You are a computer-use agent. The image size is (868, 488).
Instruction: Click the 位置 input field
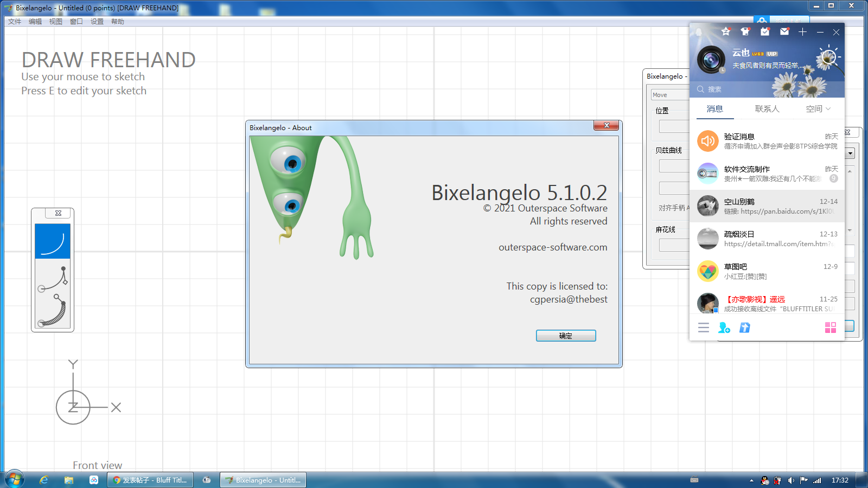(x=674, y=126)
